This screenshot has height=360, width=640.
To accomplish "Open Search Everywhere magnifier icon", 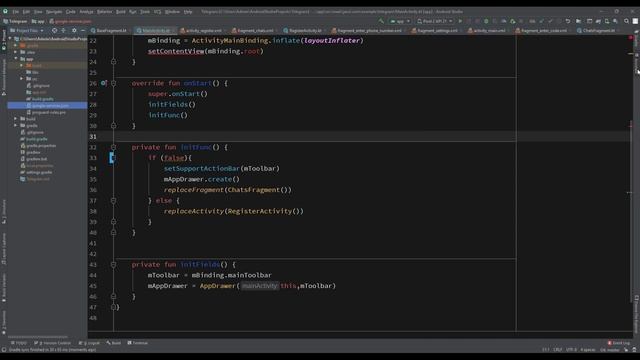I will 627,21.
